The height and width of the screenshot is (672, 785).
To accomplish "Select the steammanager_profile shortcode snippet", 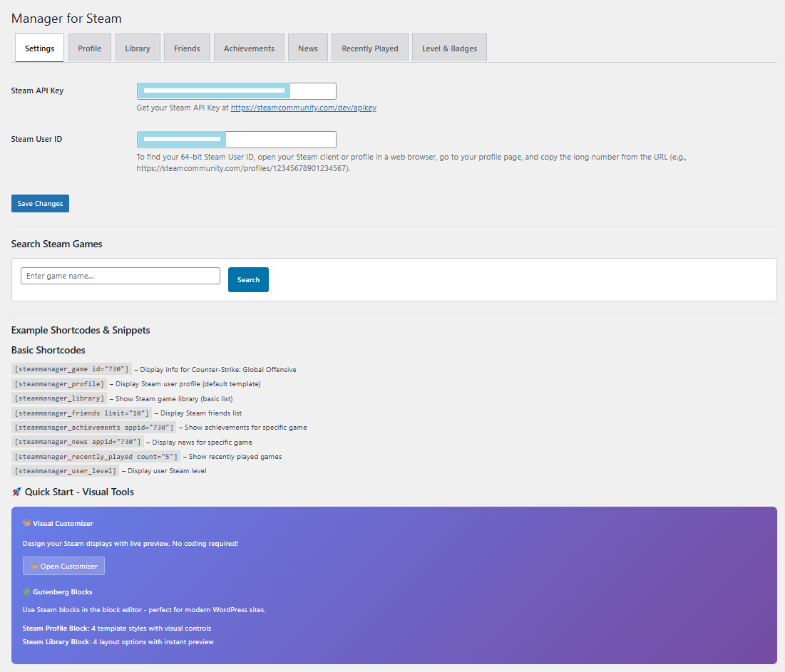I will [x=59, y=384].
